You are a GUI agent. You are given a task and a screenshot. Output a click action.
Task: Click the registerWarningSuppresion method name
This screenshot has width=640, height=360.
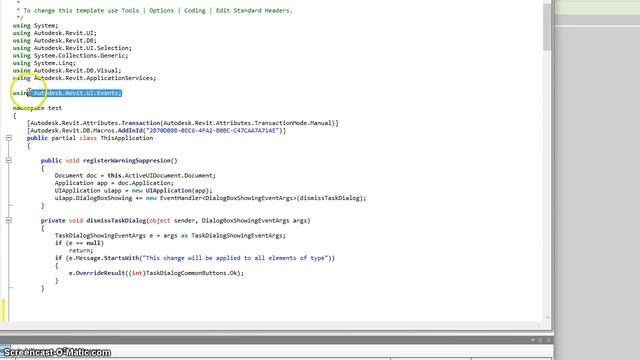tap(127, 160)
